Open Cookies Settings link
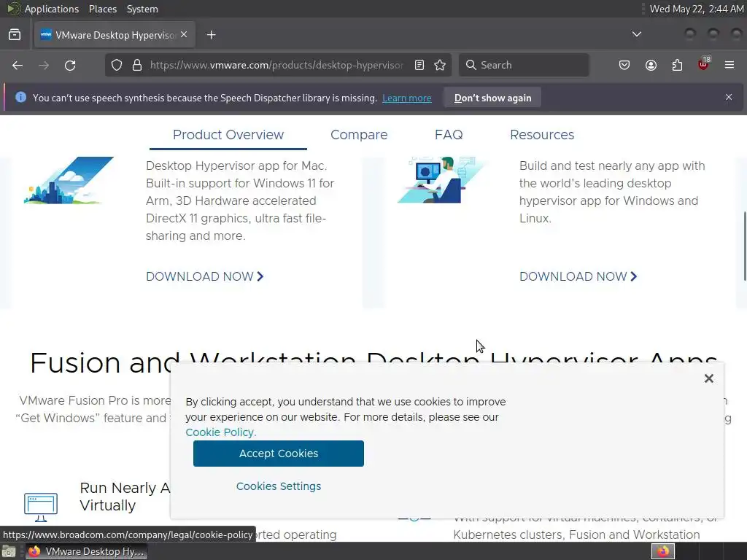This screenshot has width=747, height=560. coord(279,486)
